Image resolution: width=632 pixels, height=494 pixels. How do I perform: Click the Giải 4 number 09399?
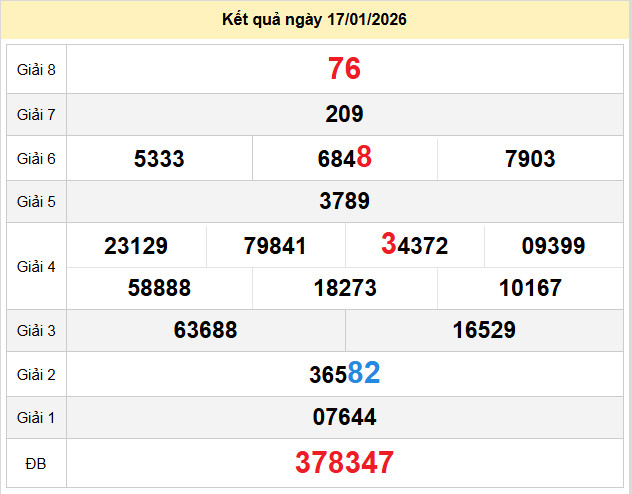[553, 246]
